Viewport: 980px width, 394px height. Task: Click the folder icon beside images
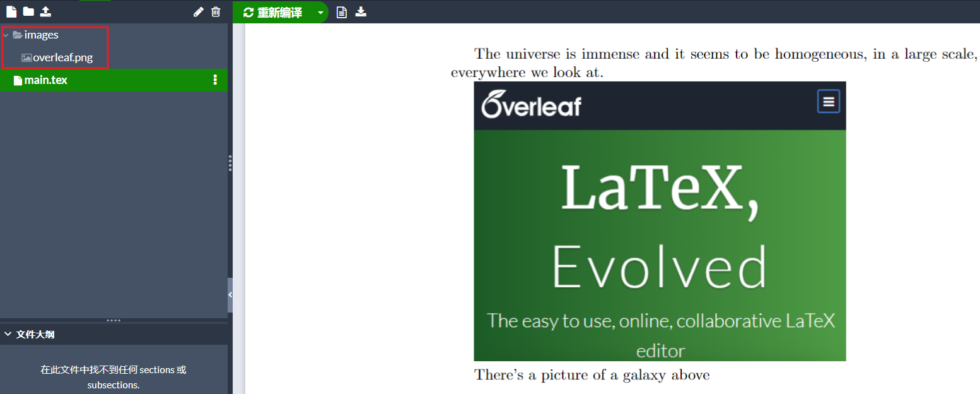18,35
